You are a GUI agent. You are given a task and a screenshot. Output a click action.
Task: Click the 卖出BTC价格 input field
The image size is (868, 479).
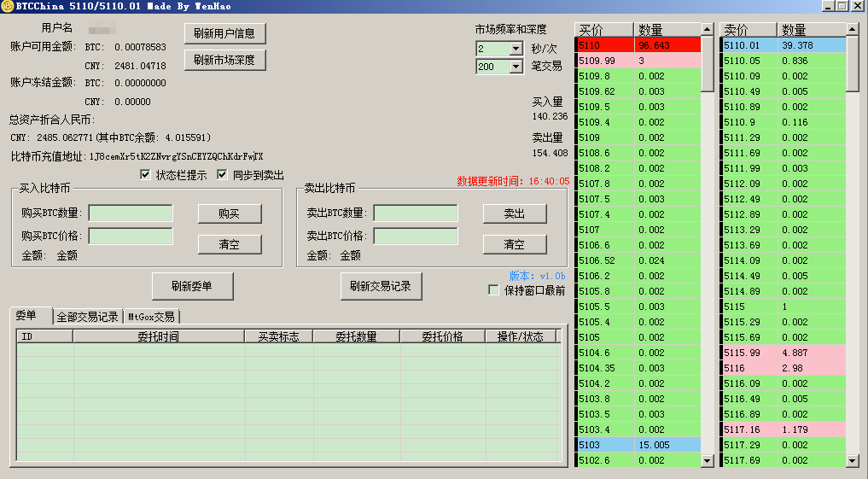click(416, 236)
